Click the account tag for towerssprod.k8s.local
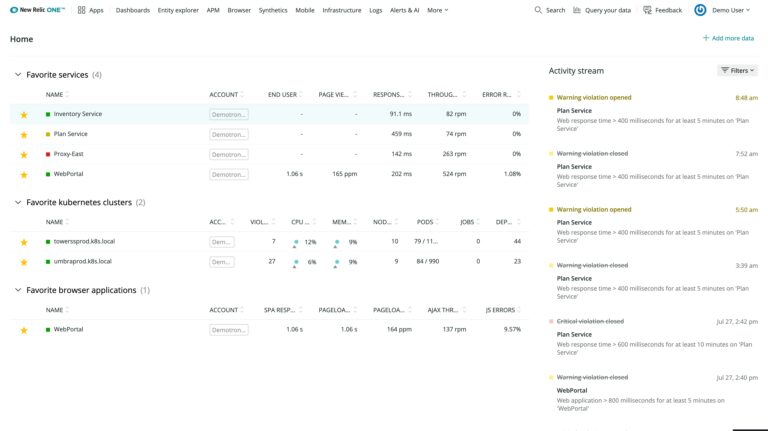The width and height of the screenshot is (768, 431). [x=221, y=242]
